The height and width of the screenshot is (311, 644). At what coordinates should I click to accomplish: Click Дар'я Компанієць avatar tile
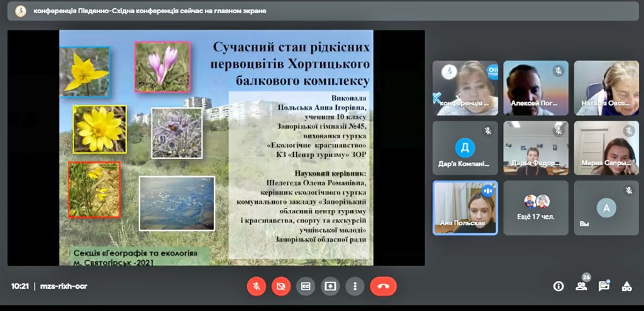(465, 148)
